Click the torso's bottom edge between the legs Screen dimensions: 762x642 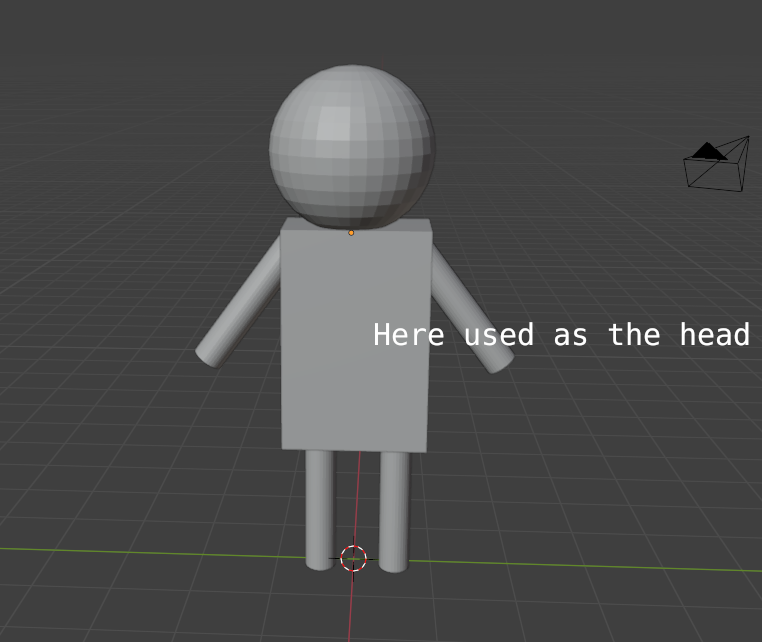pyautogui.click(x=356, y=450)
